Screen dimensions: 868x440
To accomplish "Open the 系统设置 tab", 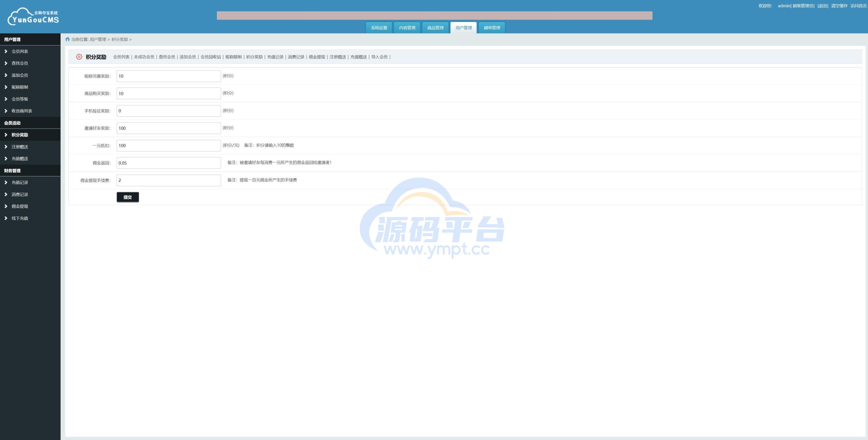I will 379,28.
